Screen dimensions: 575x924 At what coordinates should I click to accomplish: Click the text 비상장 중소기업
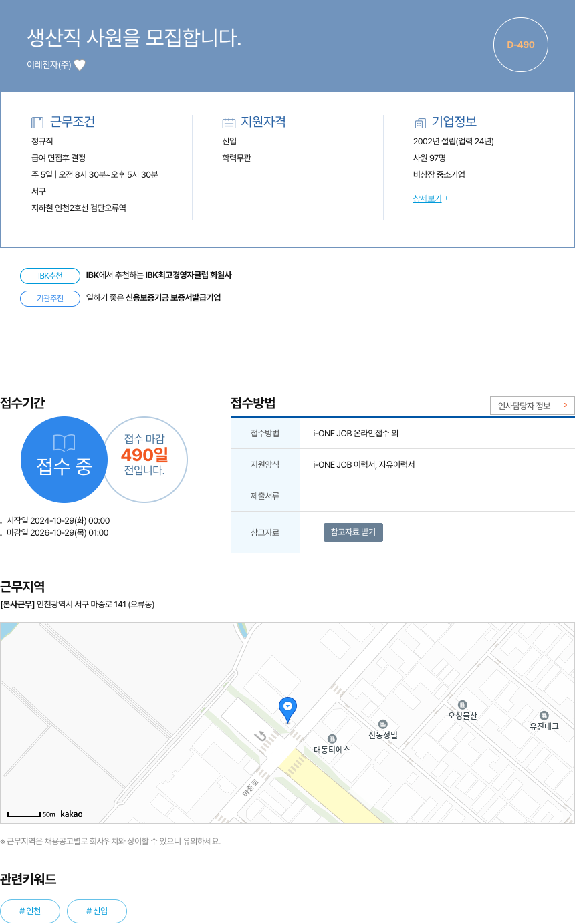pyautogui.click(x=439, y=174)
